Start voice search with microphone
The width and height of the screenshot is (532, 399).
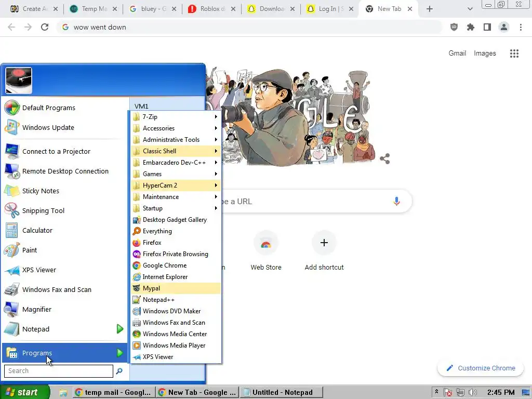pyautogui.click(x=396, y=201)
